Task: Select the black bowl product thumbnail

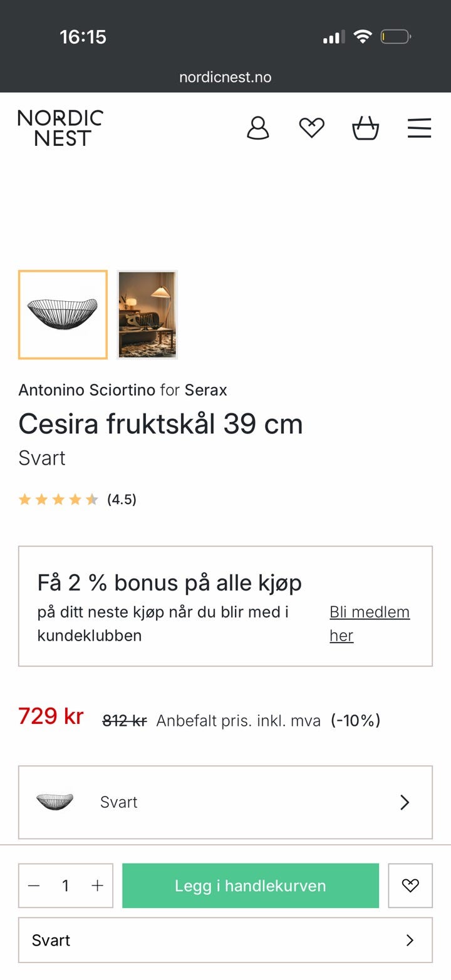Action: (63, 314)
